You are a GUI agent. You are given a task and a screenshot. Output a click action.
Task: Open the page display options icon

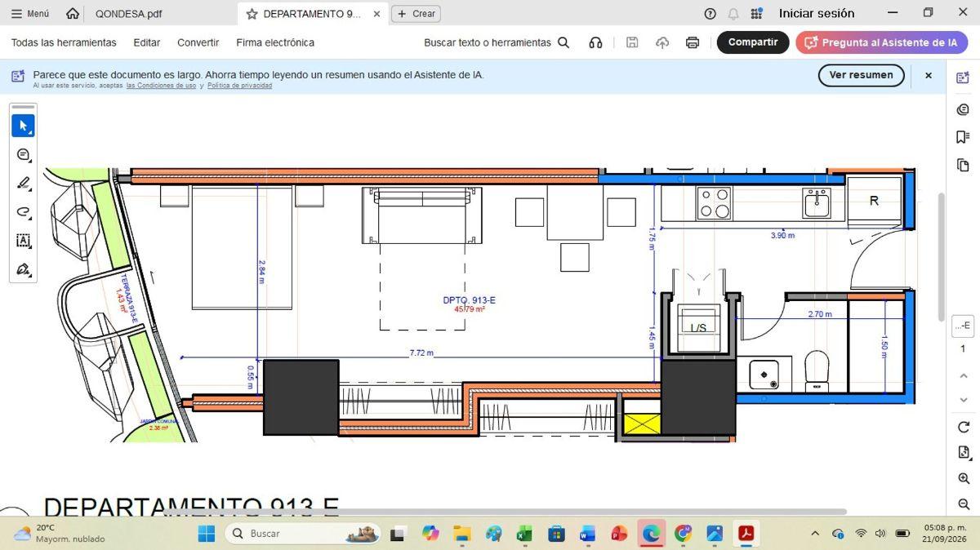[964, 452]
